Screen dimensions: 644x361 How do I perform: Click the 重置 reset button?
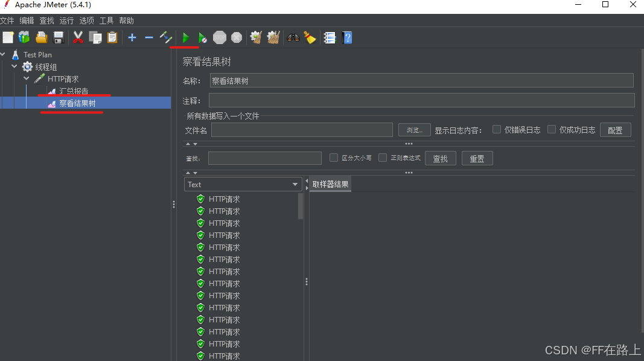coord(477,158)
